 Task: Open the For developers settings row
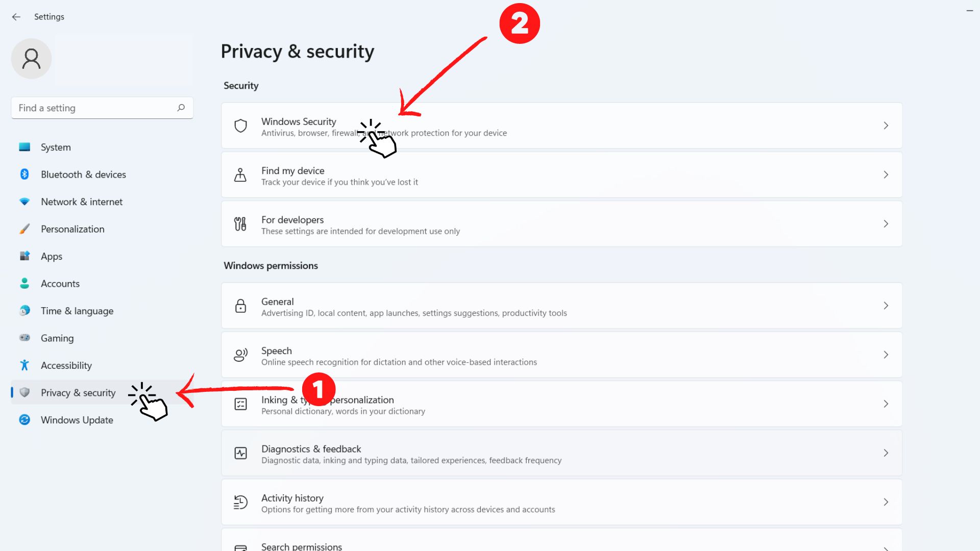(510, 224)
